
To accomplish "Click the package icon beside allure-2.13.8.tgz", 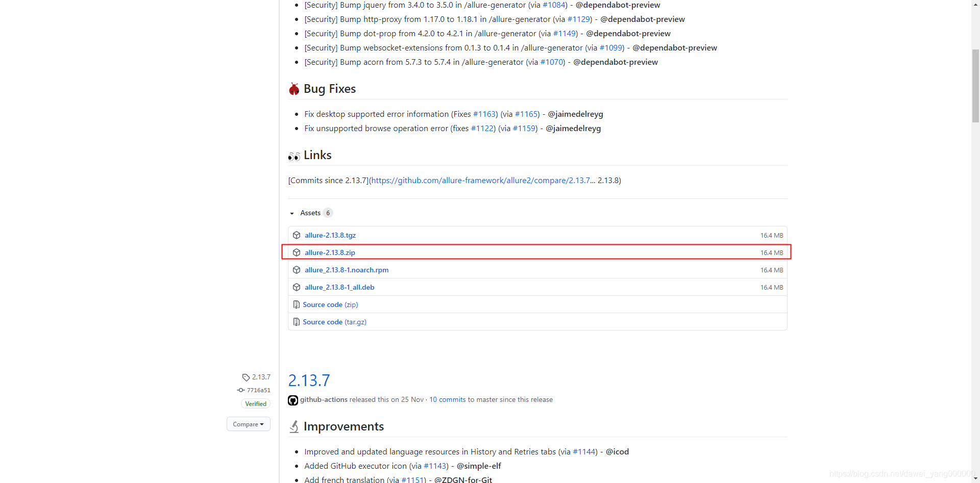I will 297,235.
